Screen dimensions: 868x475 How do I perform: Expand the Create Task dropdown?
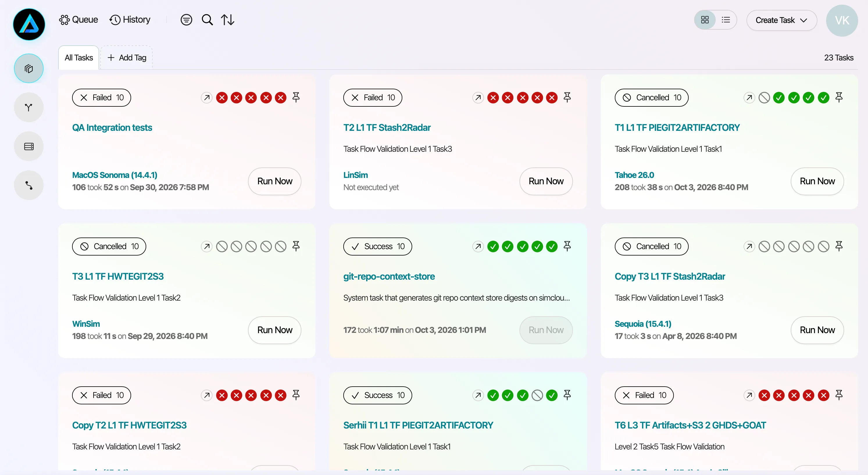pyautogui.click(x=781, y=20)
